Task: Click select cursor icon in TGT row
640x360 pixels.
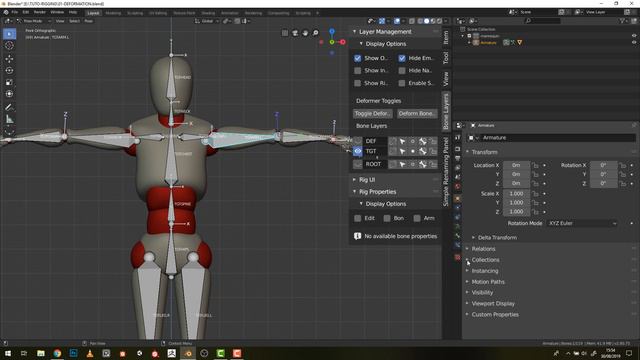Action: pos(402,151)
